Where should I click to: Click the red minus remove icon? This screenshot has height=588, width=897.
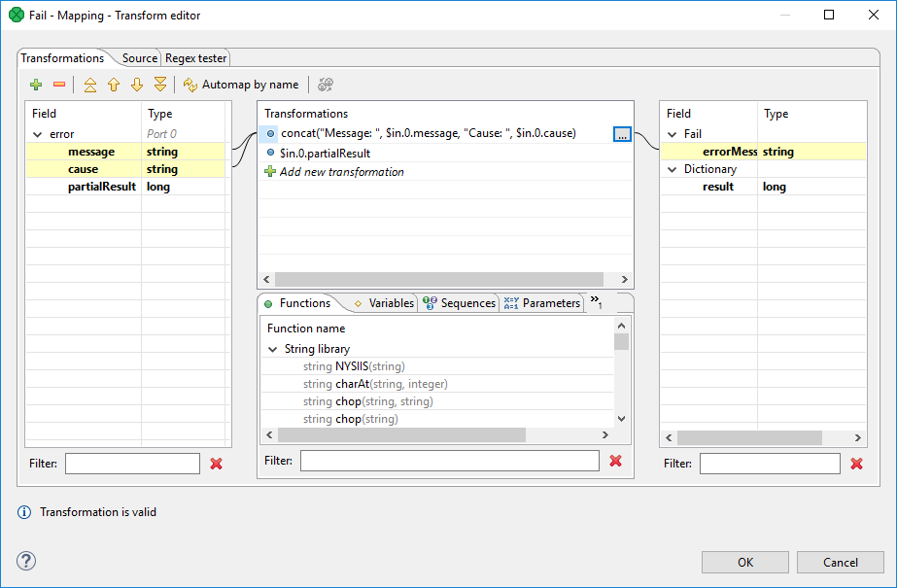click(58, 85)
